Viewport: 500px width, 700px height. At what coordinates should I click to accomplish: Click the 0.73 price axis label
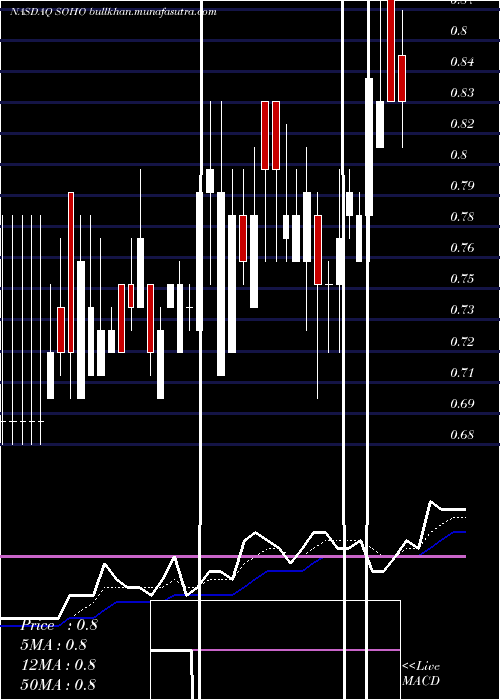click(462, 310)
